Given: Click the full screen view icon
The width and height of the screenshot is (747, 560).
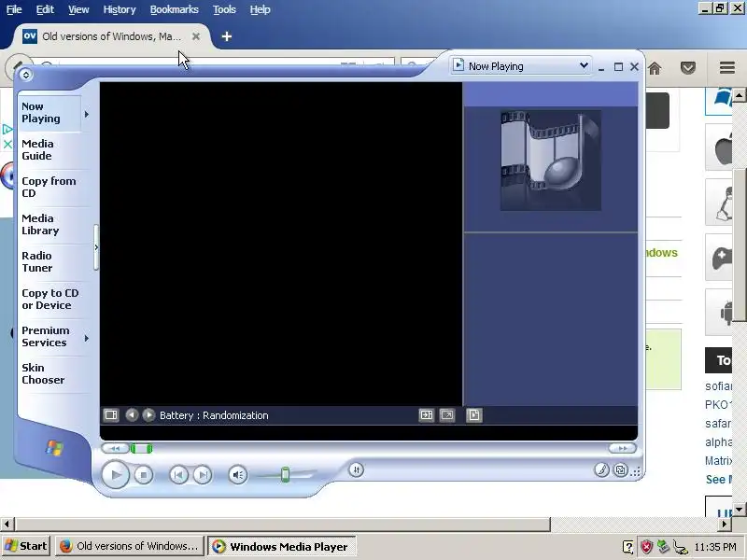Looking at the screenshot, I should (447, 415).
